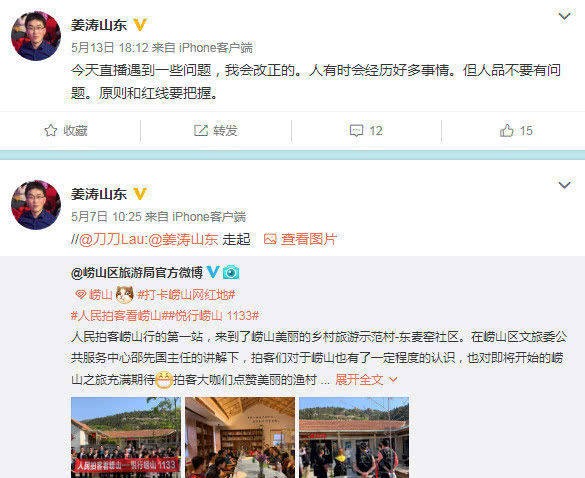585x478 pixels.
Task: Click the repost icon beside 转发
Action: (201, 131)
